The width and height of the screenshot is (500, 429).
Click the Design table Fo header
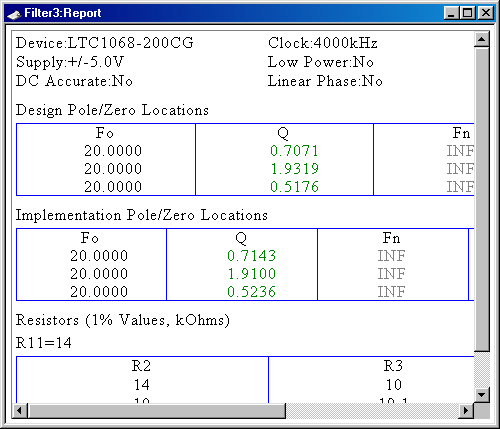click(105, 133)
